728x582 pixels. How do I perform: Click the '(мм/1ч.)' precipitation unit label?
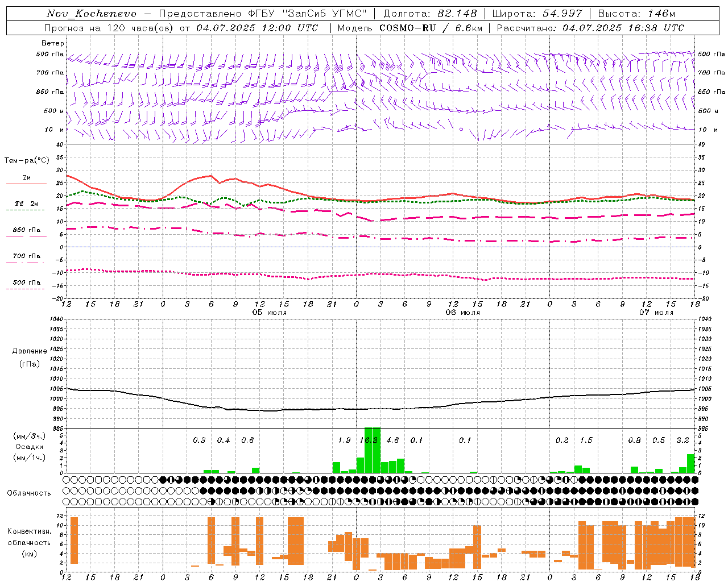[28, 458]
